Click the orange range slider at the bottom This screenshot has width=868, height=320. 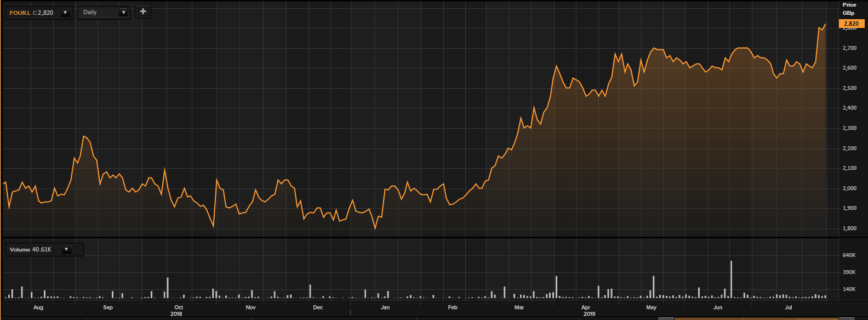click(x=756, y=318)
